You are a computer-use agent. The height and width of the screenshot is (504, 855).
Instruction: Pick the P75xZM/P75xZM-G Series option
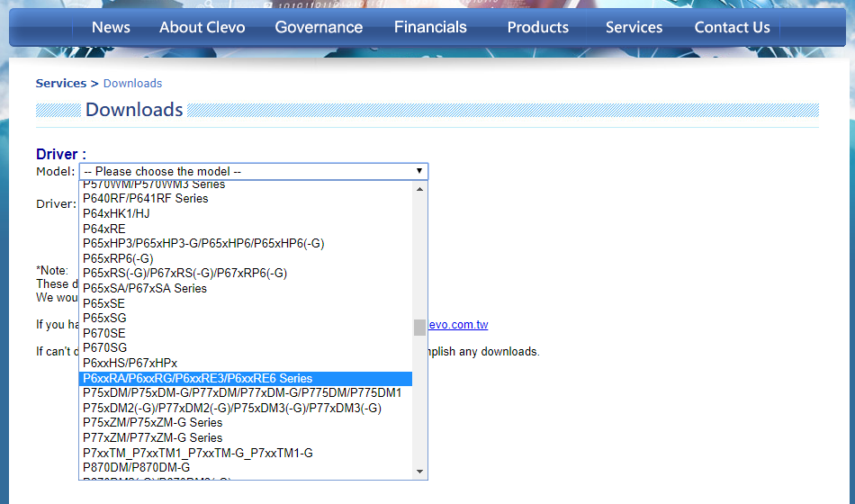point(246,423)
